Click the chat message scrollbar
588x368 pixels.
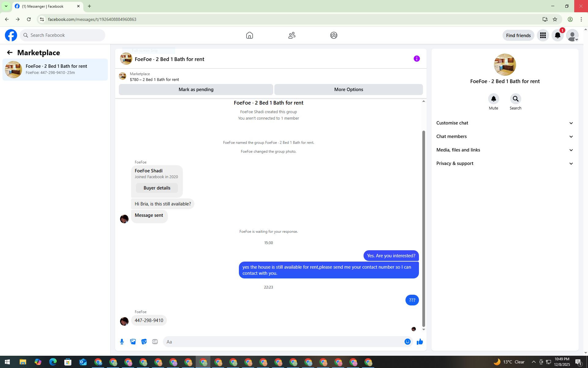coord(424,228)
